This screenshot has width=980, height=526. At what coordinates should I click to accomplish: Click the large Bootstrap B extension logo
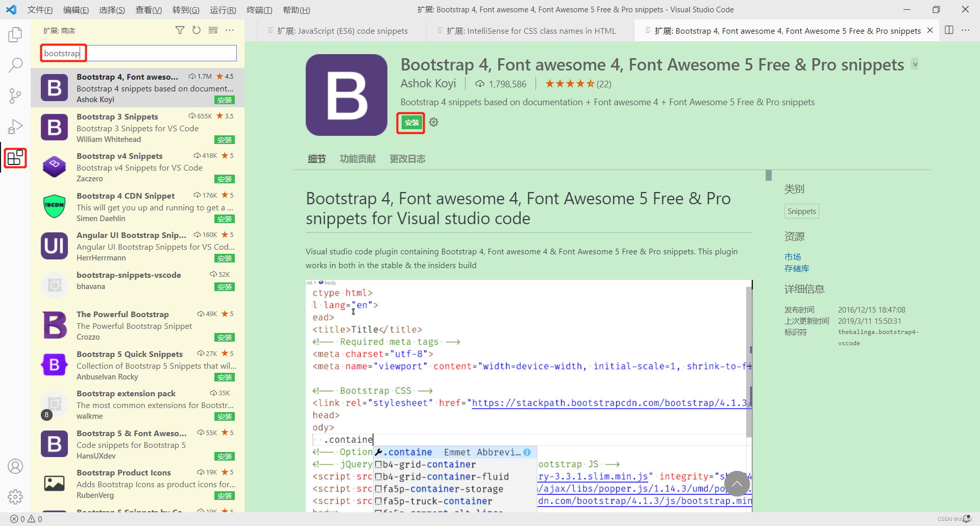(347, 95)
